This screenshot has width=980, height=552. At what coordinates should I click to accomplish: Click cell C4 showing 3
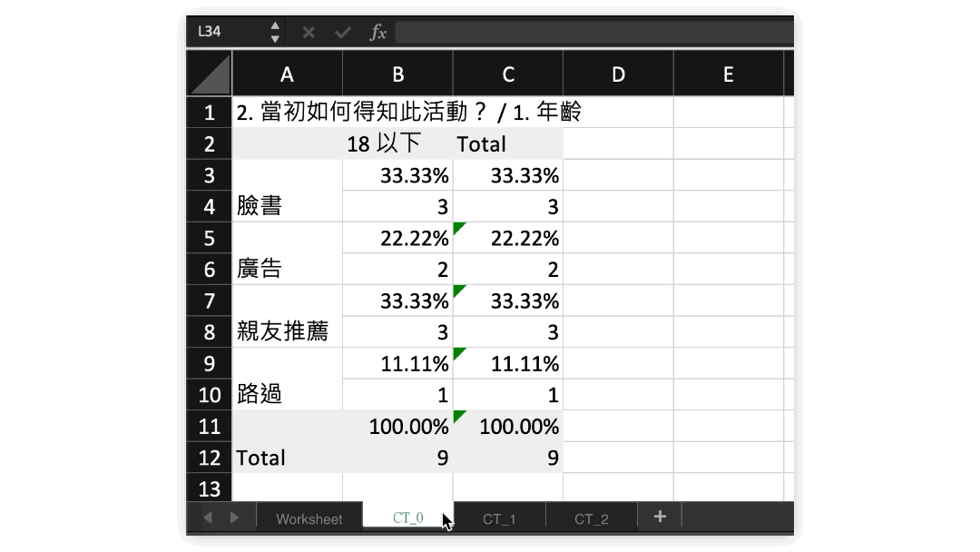pos(508,206)
